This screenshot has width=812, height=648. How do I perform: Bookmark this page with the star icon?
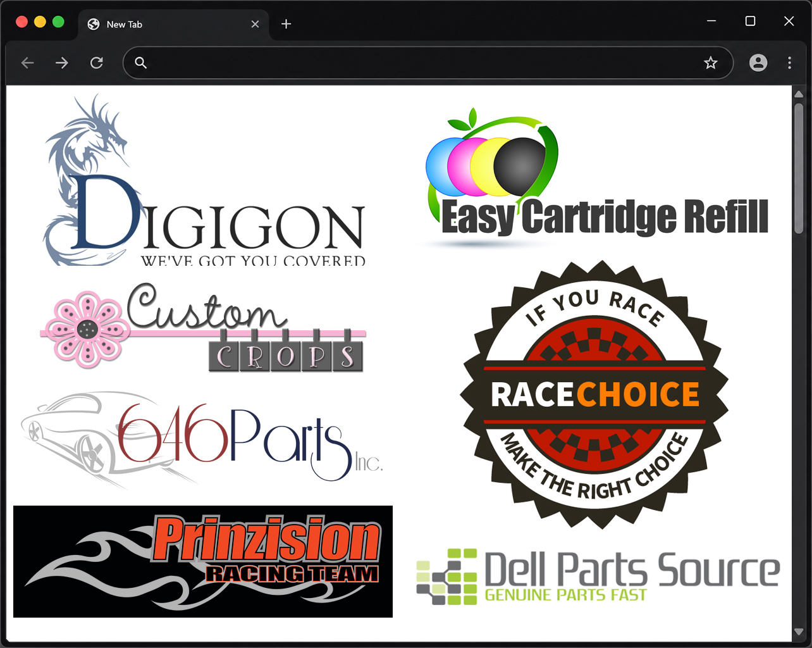pos(711,63)
